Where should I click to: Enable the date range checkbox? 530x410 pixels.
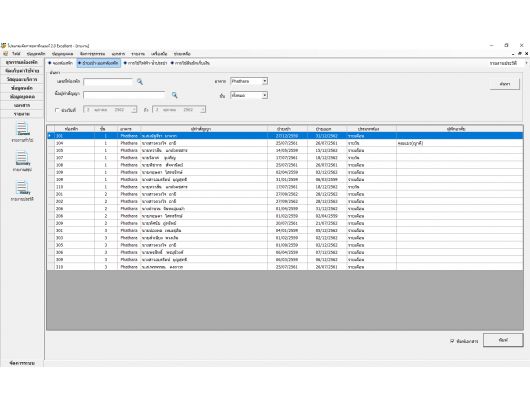(57, 110)
